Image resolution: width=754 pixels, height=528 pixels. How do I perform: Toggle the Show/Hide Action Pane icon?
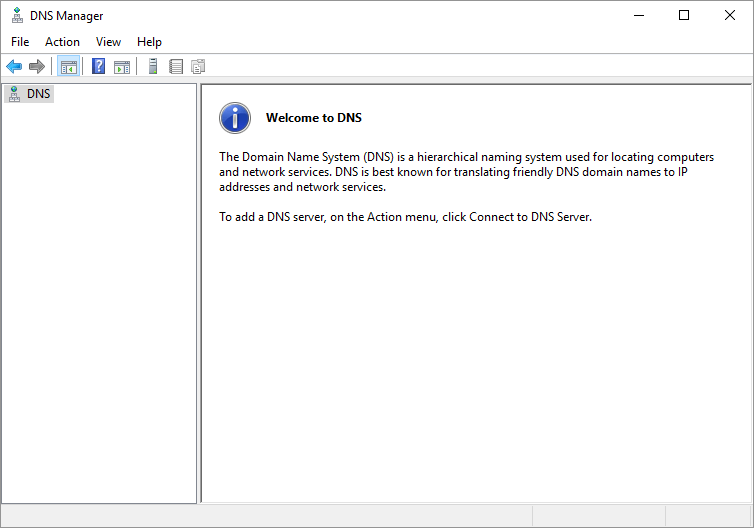pyautogui.click(x=122, y=67)
